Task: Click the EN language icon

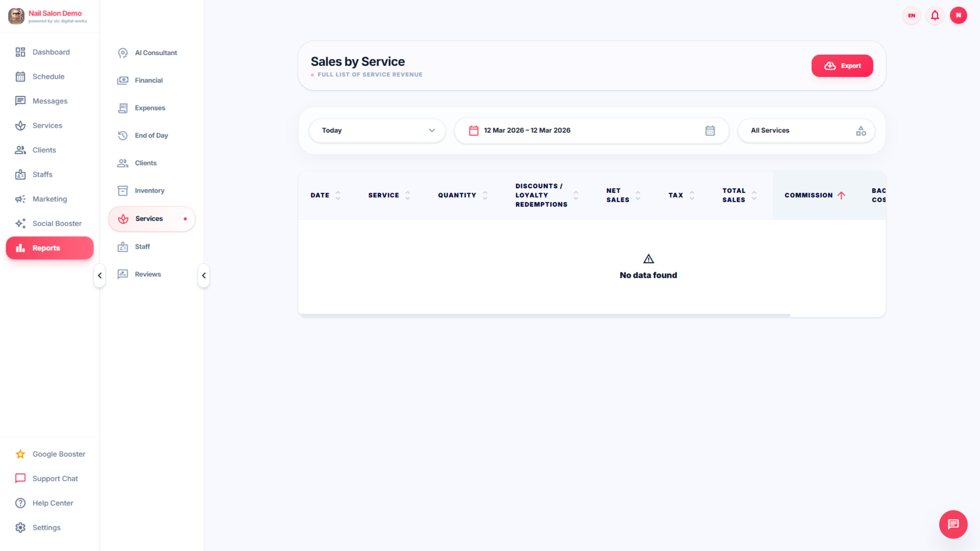Action: click(x=911, y=16)
